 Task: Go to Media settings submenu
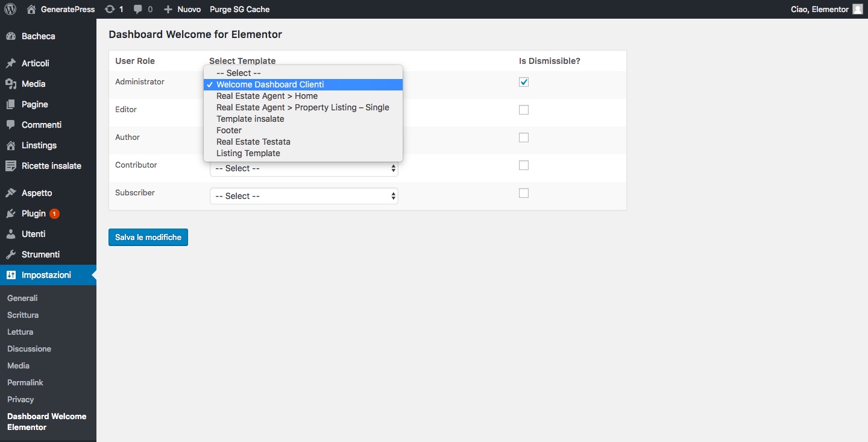[18, 365]
